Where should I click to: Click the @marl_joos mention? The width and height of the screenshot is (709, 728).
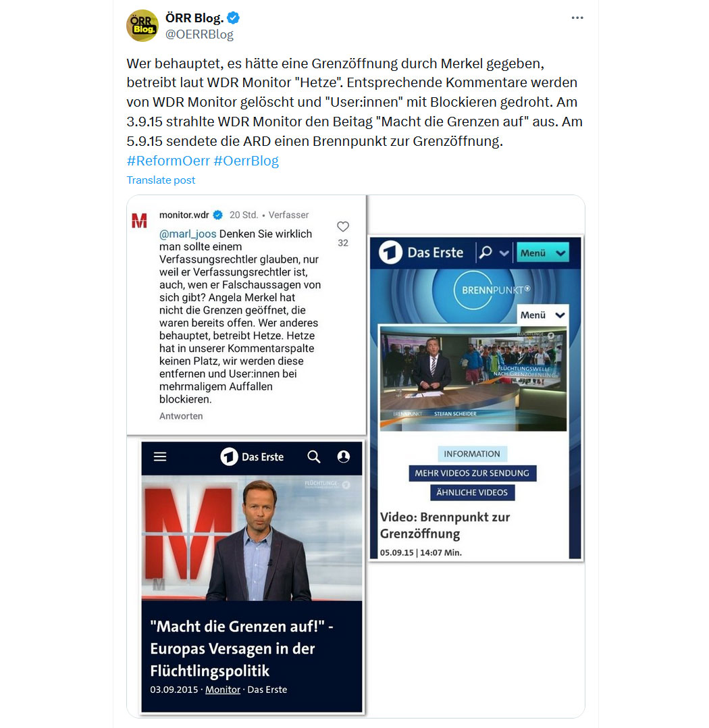coord(188,234)
